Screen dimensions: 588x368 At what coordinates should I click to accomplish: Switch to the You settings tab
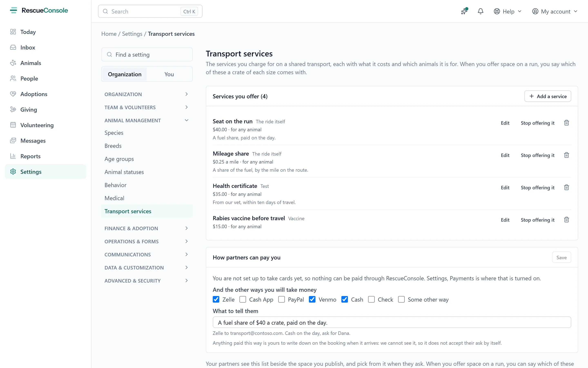point(169,74)
